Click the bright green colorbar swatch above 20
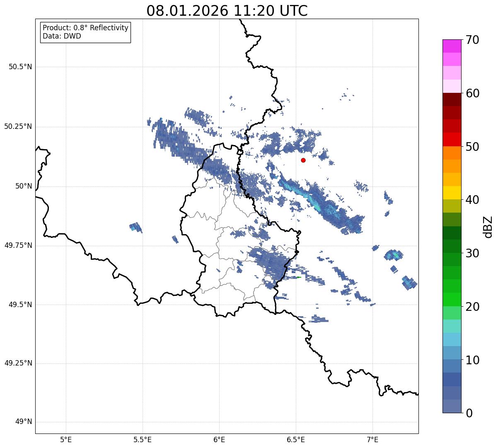 (452, 300)
